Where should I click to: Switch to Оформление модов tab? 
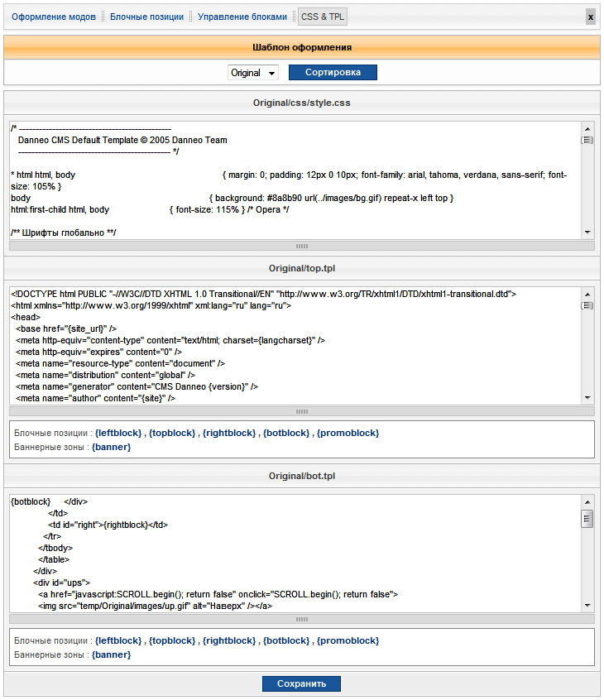pyautogui.click(x=51, y=17)
